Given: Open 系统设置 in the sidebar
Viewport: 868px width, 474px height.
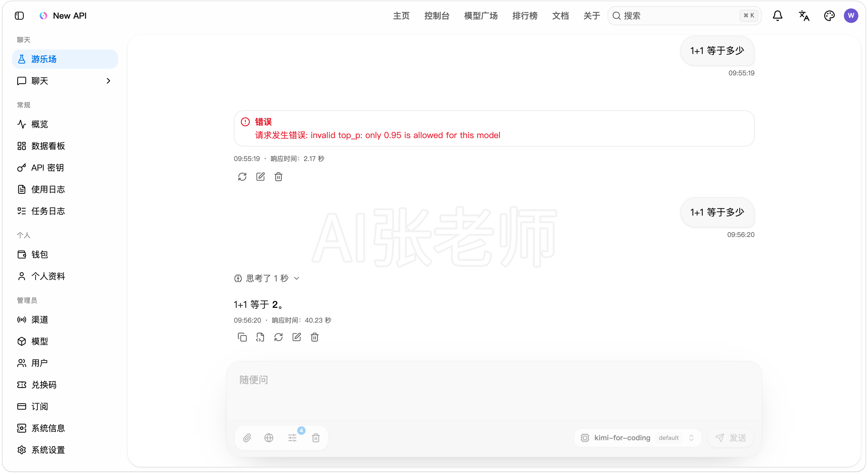Looking at the screenshot, I should (x=65, y=450).
